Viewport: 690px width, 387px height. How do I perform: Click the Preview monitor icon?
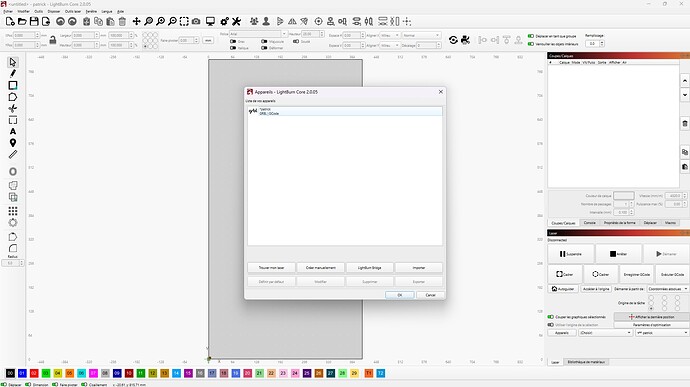(210, 21)
